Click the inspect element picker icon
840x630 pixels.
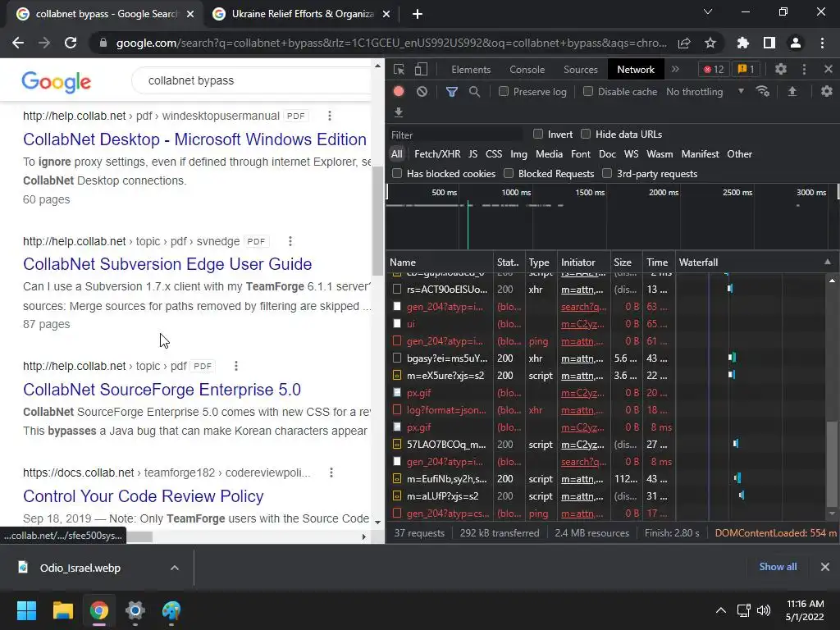click(399, 69)
